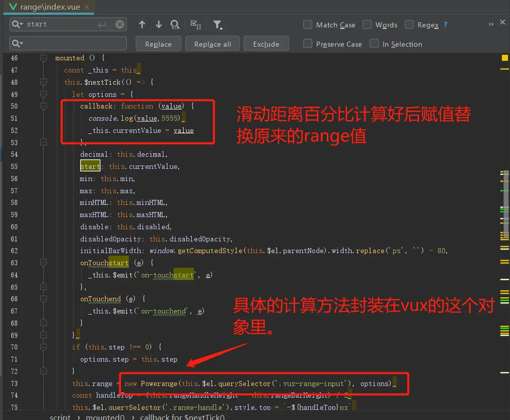Collapse the options fold at line 49
The height and width of the screenshot is (420, 510).
(43, 94)
